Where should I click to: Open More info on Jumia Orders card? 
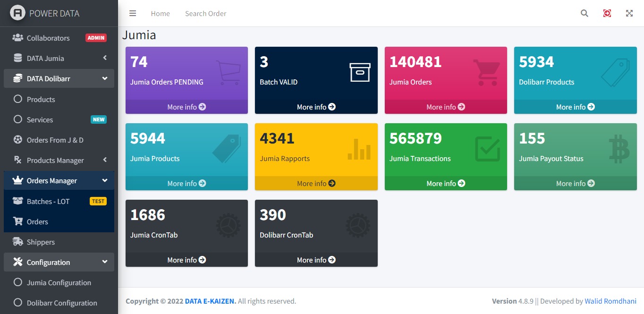click(446, 107)
